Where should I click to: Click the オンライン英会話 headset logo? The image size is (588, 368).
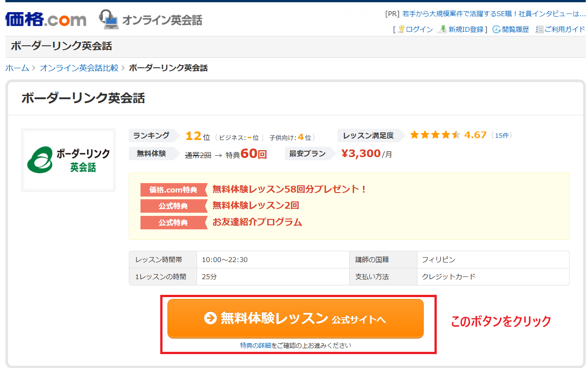tap(151, 19)
